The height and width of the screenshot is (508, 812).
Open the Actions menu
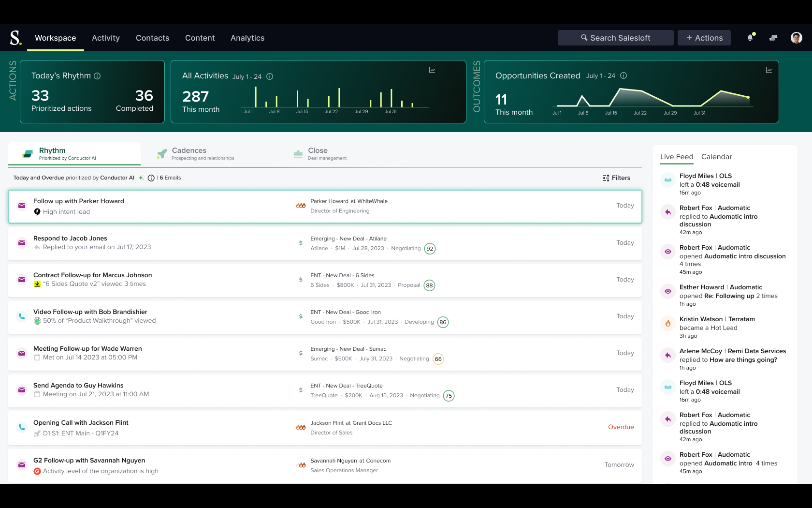pos(704,38)
